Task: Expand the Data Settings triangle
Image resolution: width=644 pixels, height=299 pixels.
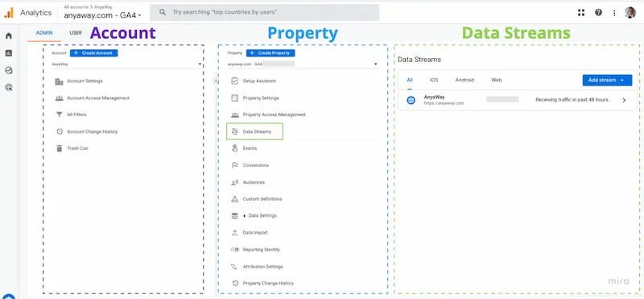Action: [x=245, y=216]
